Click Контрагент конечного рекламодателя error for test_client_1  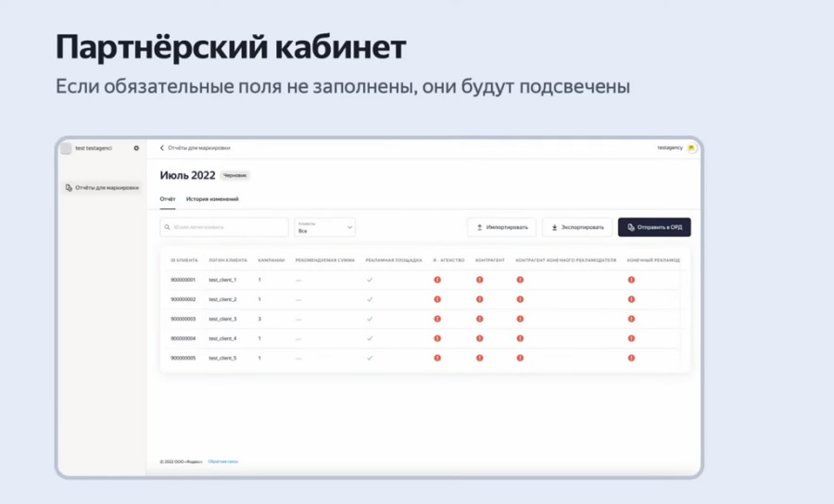(x=520, y=280)
